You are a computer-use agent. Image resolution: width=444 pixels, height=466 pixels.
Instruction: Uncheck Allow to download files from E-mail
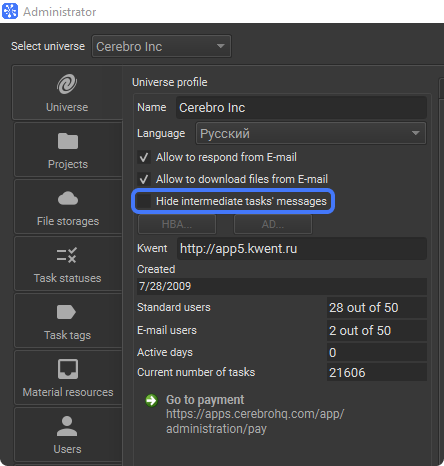click(x=144, y=179)
